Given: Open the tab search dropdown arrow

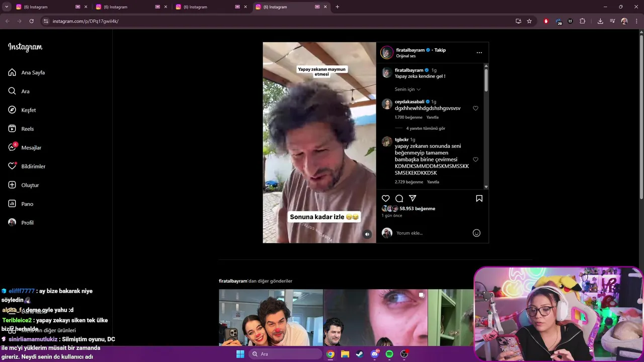Looking at the screenshot, I should 6,7.
